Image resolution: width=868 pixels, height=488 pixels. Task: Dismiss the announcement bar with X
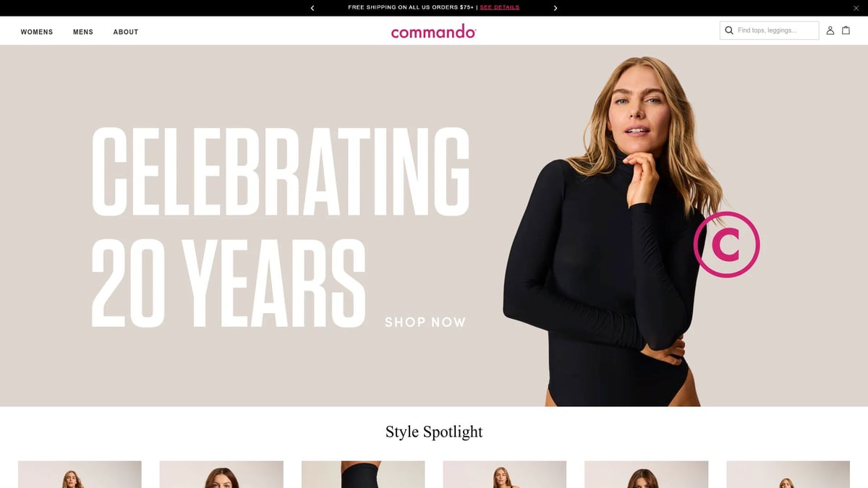856,8
